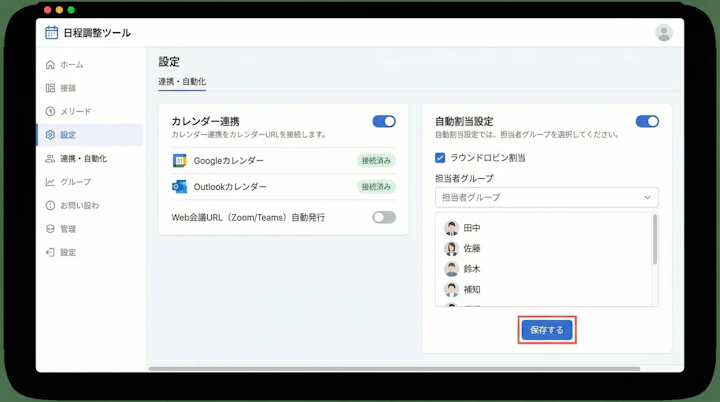720x402 pixels.
Task: Open the 担当者グループ dropdown
Action: click(546, 198)
